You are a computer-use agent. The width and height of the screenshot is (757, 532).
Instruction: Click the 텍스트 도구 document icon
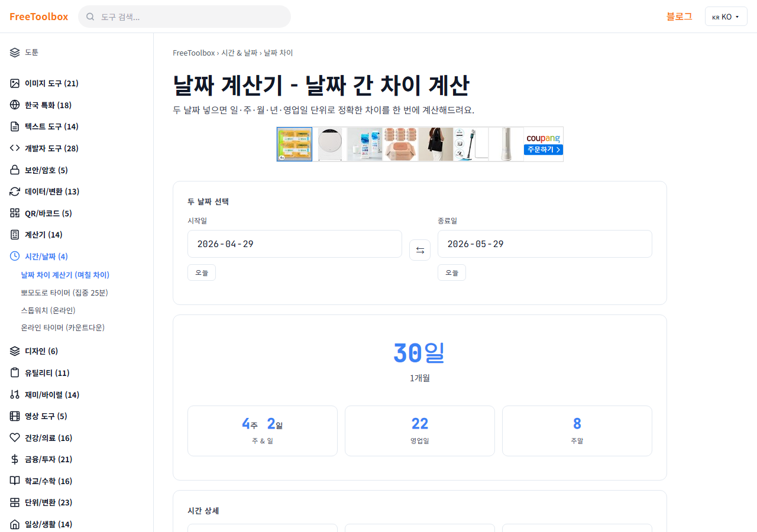[15, 126]
